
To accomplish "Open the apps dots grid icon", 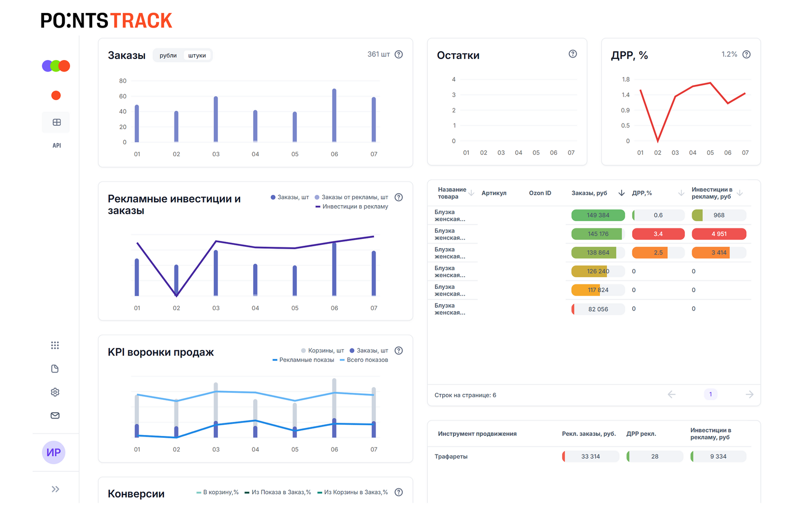I will click(55, 345).
